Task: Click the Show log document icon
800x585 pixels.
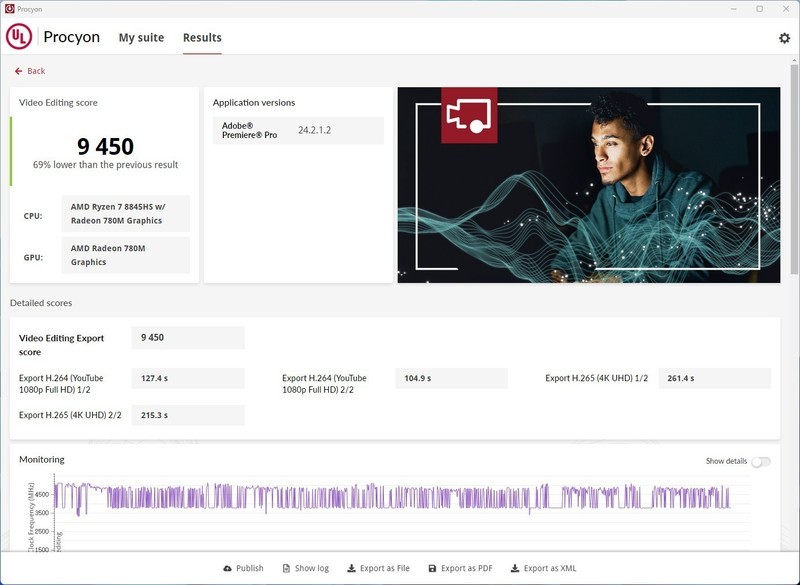Action: click(287, 568)
